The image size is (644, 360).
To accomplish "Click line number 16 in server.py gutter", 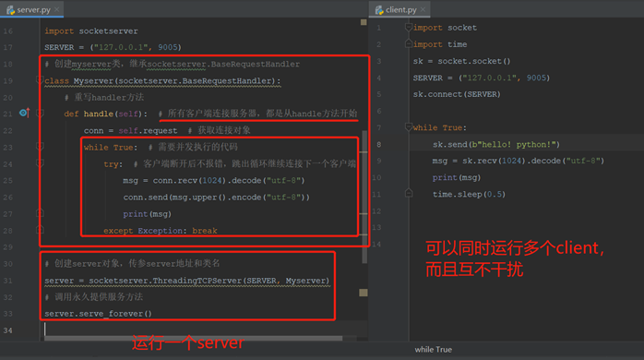I will (x=7, y=31).
